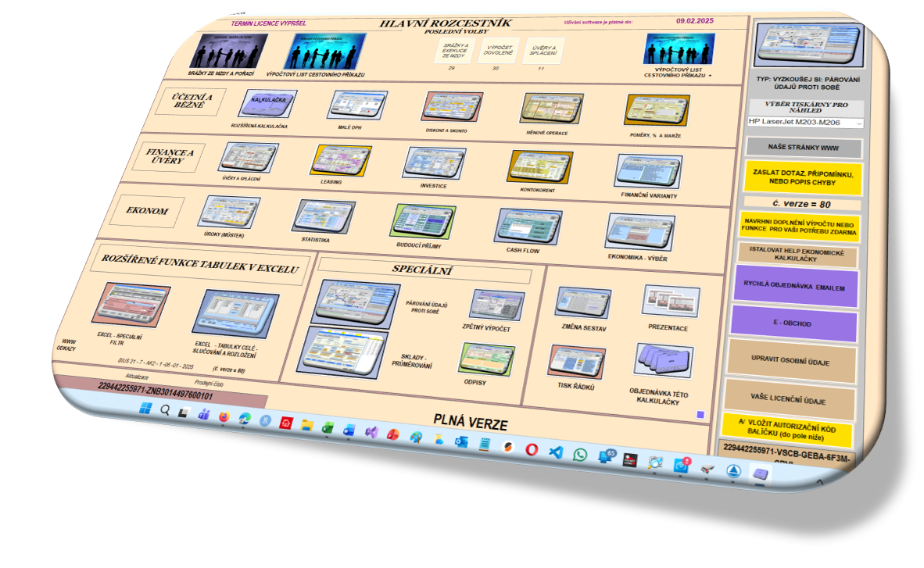Open the Rozšířená kalkulačka icon
The image size is (924, 568).
267,104
